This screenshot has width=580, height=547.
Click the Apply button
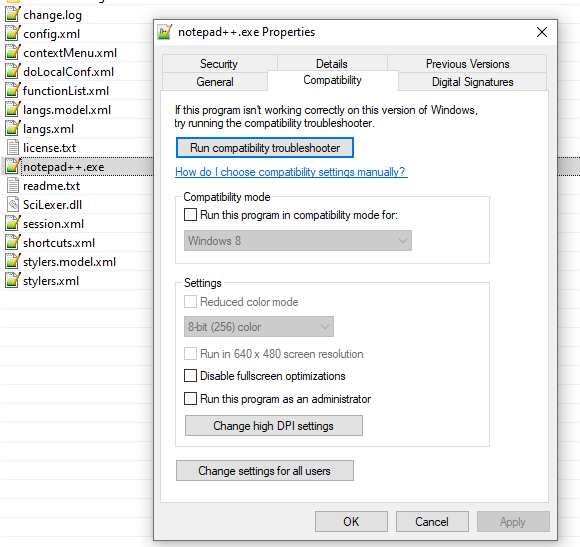(513, 521)
